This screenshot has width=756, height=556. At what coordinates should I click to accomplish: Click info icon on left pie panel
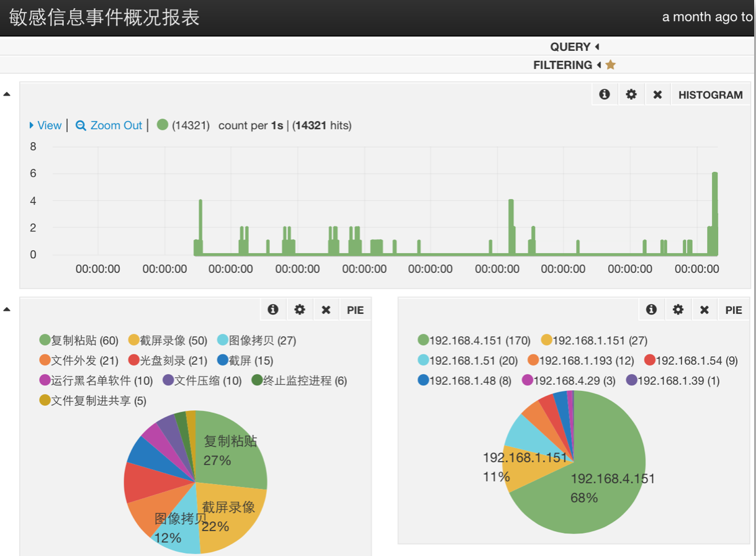tap(272, 309)
